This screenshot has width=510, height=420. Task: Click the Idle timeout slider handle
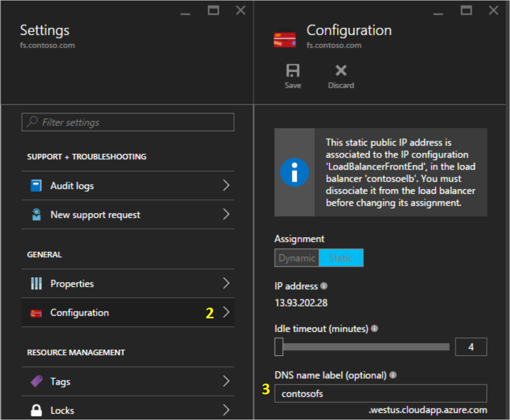click(279, 347)
